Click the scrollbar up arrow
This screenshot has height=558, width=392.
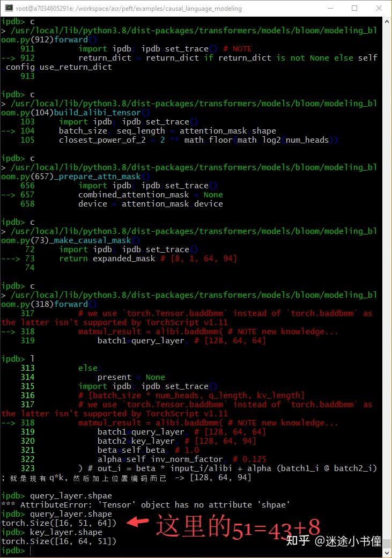[x=387, y=21]
